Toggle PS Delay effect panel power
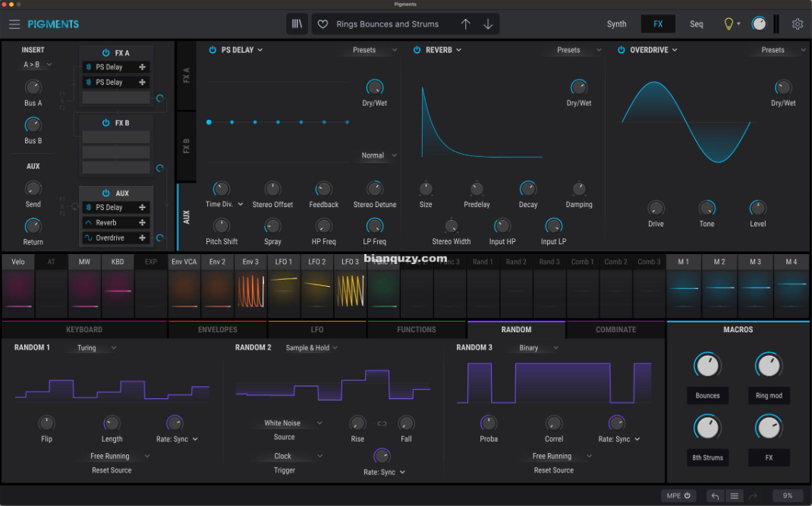This screenshot has height=506, width=812. [212, 50]
